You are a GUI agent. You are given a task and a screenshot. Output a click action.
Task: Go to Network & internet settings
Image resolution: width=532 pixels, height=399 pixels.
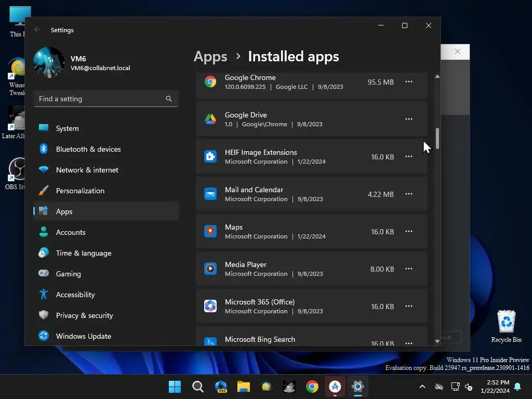[105, 170]
